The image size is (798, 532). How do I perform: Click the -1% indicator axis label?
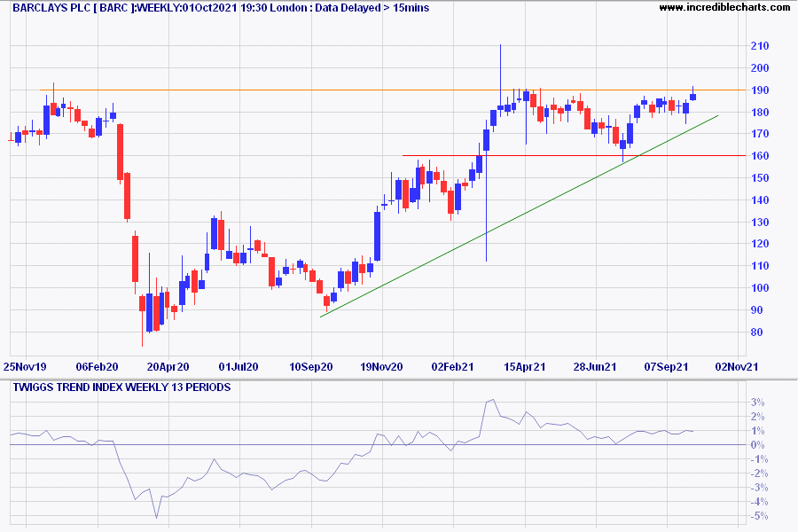758,459
